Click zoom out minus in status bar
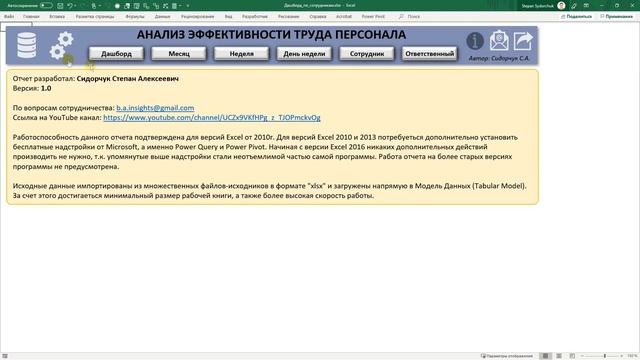The image size is (640, 360). [582, 356]
